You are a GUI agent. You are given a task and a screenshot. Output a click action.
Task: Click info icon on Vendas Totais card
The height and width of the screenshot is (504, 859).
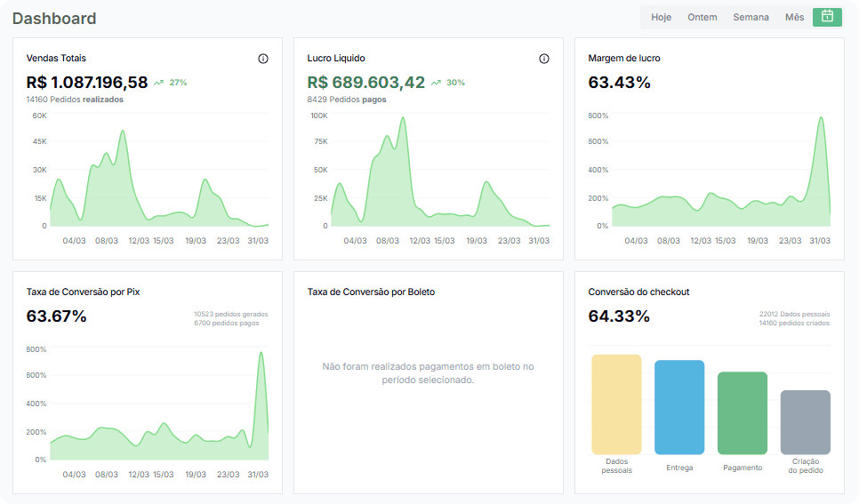coord(263,59)
